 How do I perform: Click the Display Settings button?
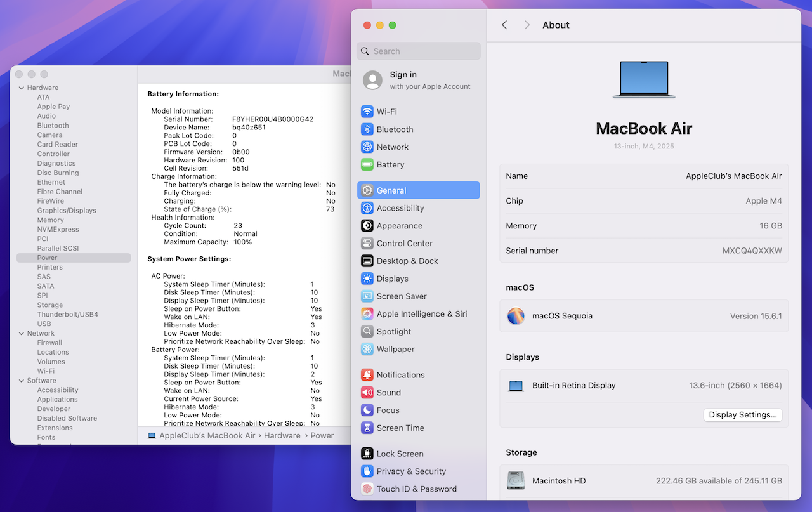[x=743, y=415]
